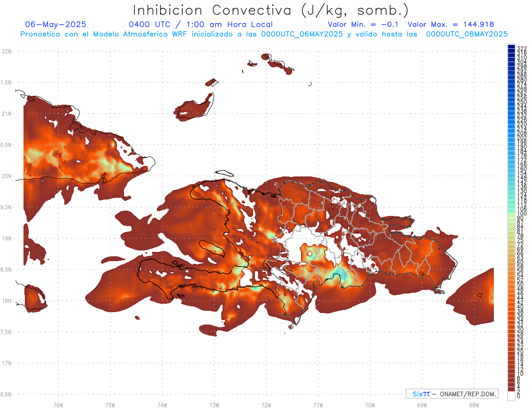
Task: Click the "75W" longitude label
Action: click(110, 404)
